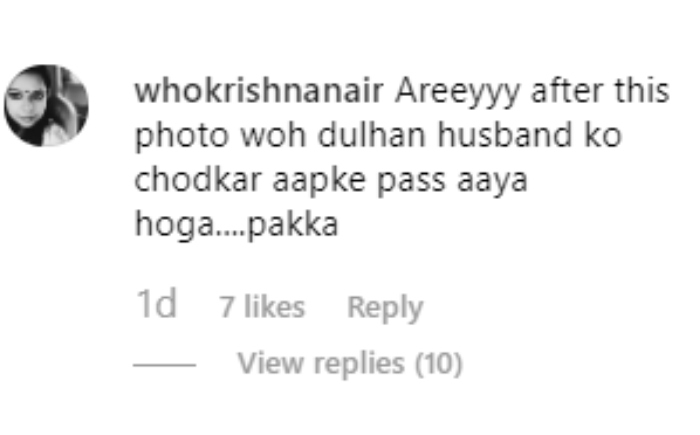This screenshot has width=700, height=435.
Task: Visit the whokrishnanair username link
Action: pos(259,91)
